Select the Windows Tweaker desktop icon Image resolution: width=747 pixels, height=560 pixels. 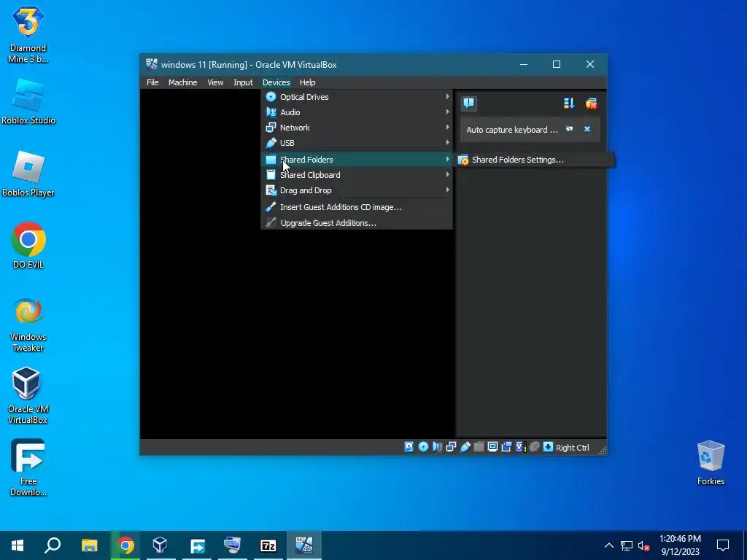point(28,325)
